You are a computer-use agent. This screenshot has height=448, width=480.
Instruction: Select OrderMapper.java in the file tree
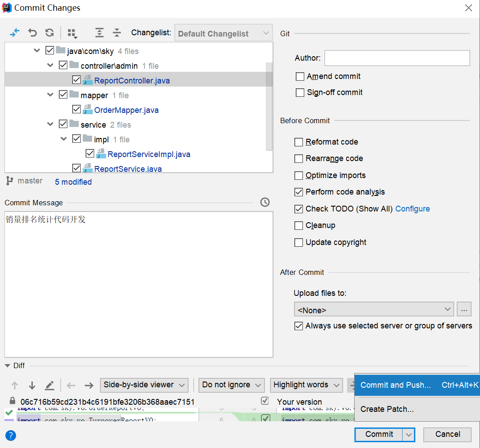tap(126, 110)
